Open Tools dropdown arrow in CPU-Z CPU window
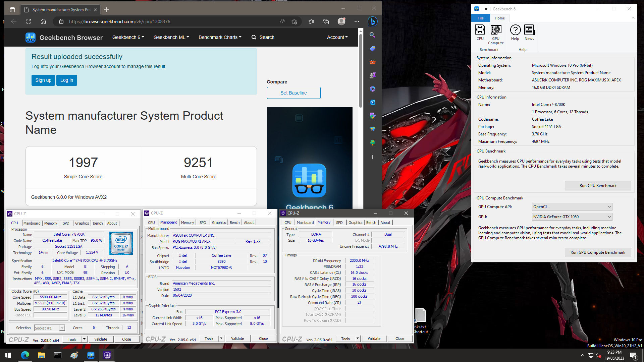Image resolution: width=644 pixels, height=362 pixels. (x=84, y=339)
